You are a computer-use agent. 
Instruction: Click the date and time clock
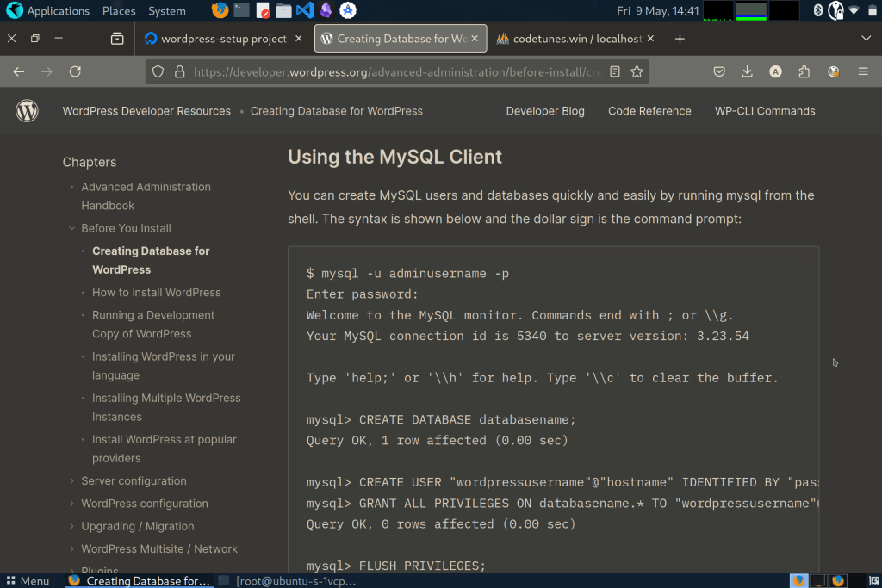point(657,10)
